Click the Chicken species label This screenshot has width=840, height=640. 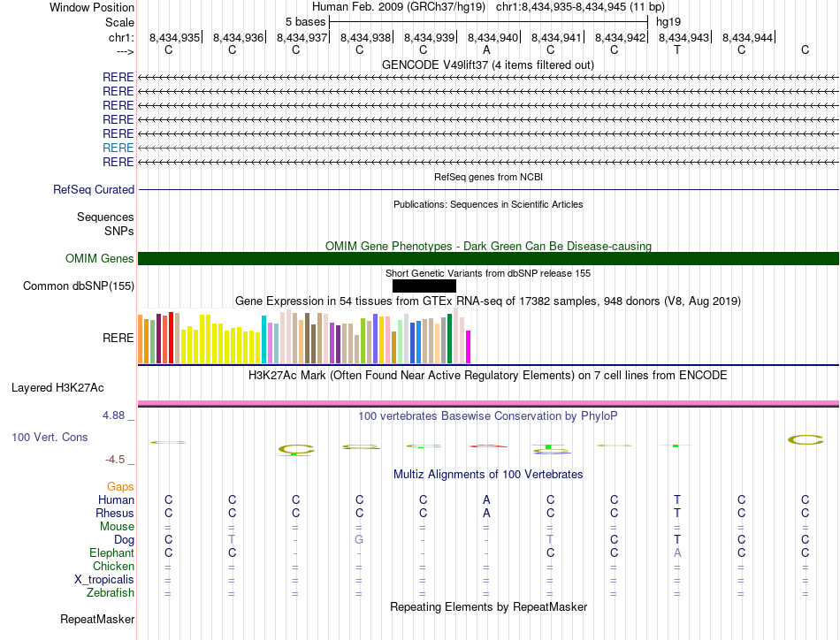113,566
